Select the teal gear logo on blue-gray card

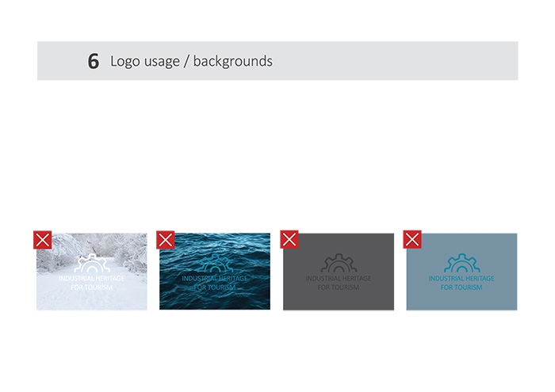(461, 263)
